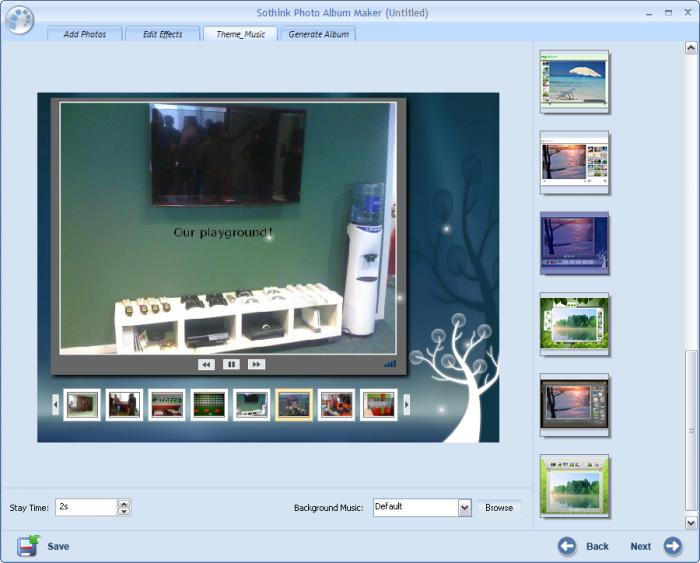
Task: Select the highlighted sixth filmstrip thumbnail
Action: 294,405
